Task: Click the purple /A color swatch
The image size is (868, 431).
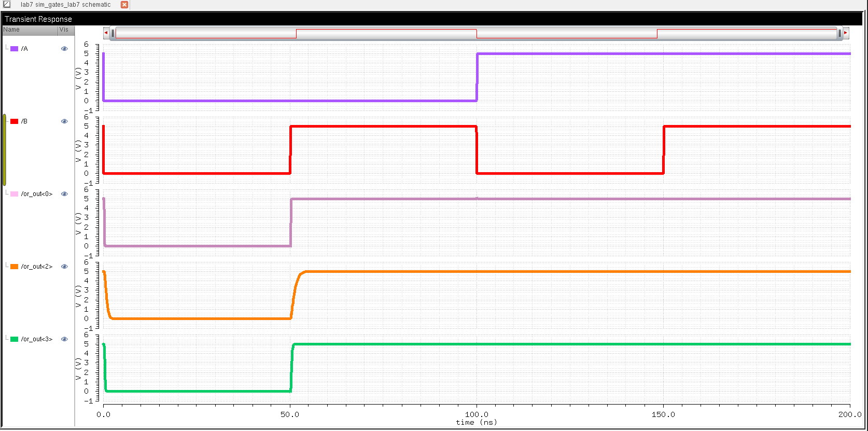Action: pyautogui.click(x=15, y=49)
